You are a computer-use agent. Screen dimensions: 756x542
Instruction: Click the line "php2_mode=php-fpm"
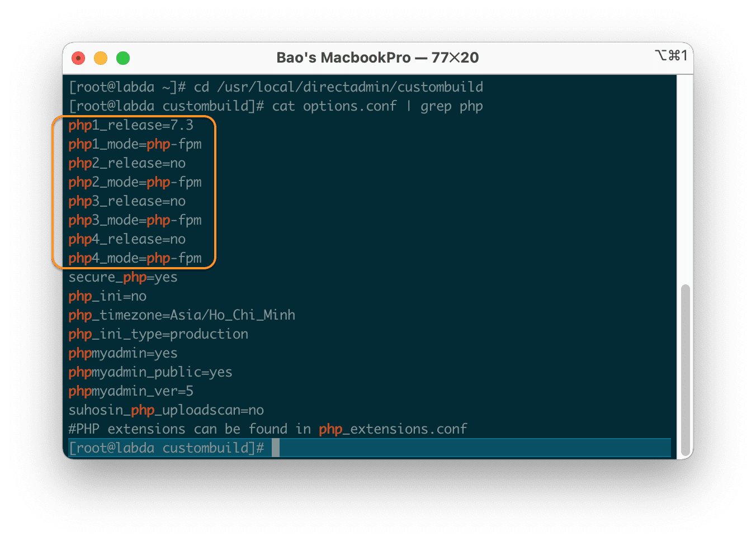click(x=135, y=183)
